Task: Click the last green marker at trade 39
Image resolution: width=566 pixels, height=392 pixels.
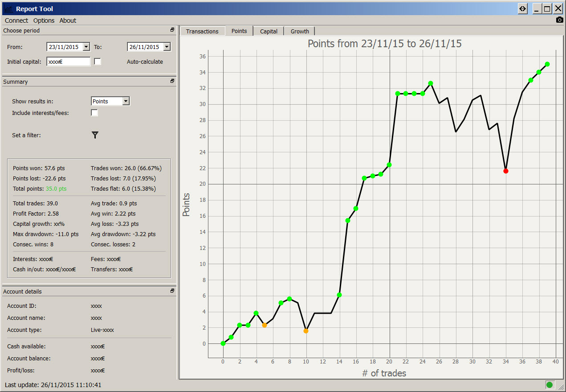Action: coord(547,64)
